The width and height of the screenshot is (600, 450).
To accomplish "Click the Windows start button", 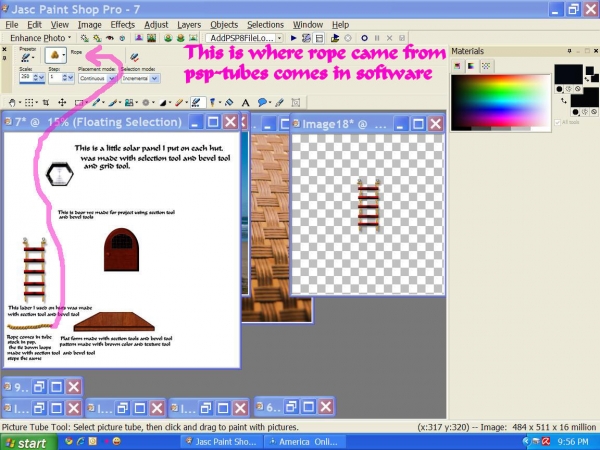I will pos(27,442).
